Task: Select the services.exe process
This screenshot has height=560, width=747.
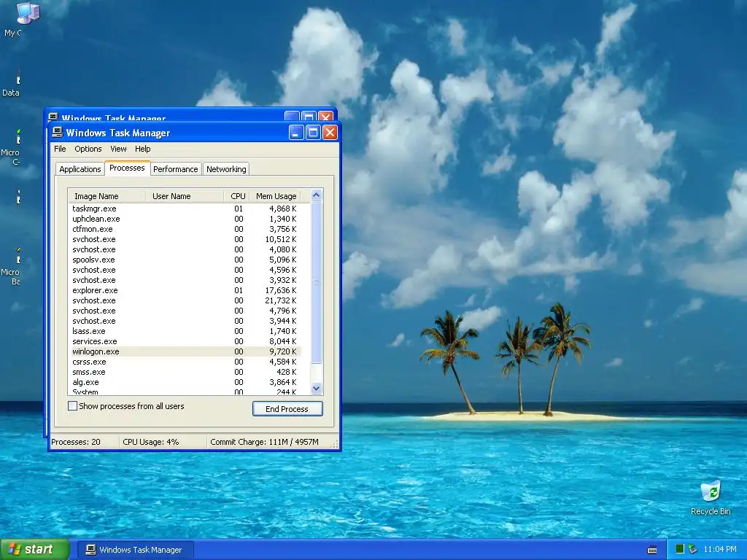Action: (x=185, y=341)
